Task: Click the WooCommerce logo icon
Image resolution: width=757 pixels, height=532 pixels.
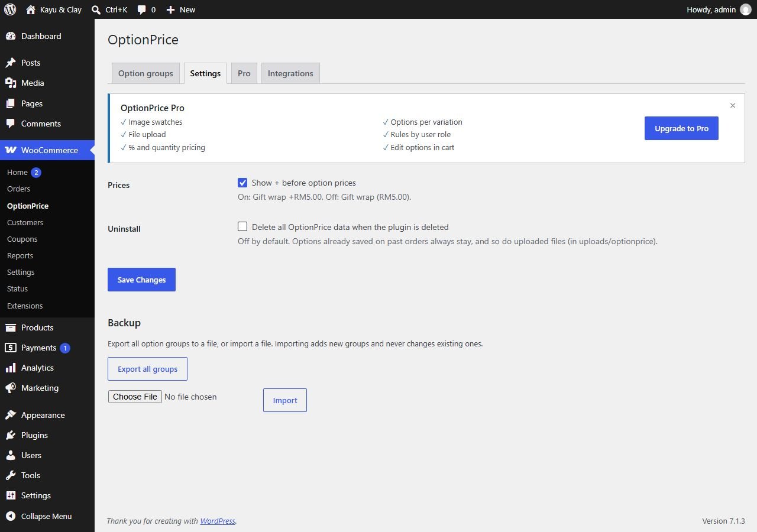Action: (x=11, y=150)
